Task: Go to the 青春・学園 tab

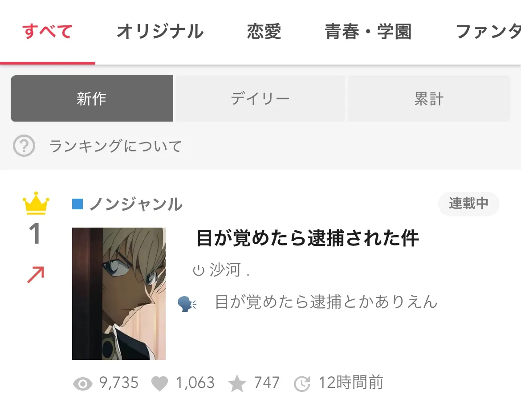Action: pos(368,32)
